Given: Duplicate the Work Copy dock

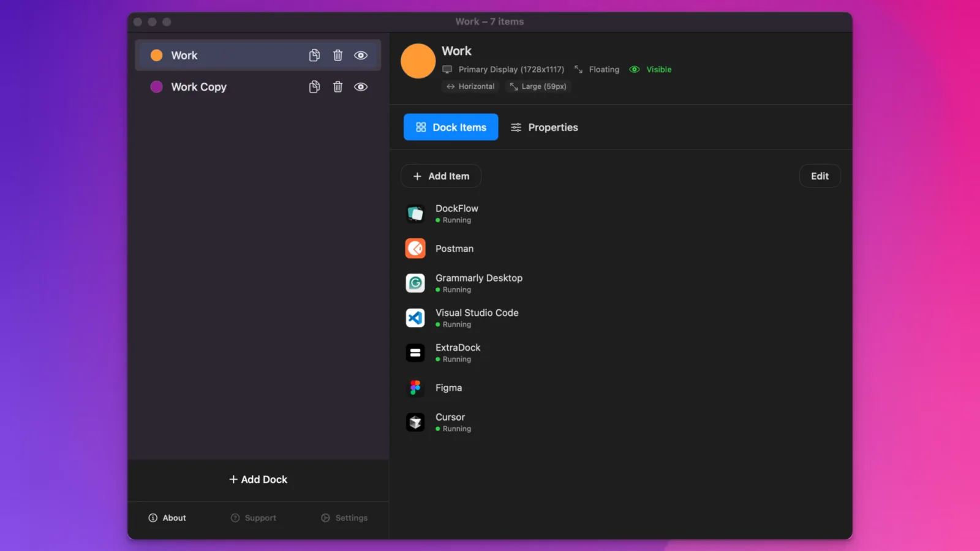Looking at the screenshot, I should click(314, 87).
